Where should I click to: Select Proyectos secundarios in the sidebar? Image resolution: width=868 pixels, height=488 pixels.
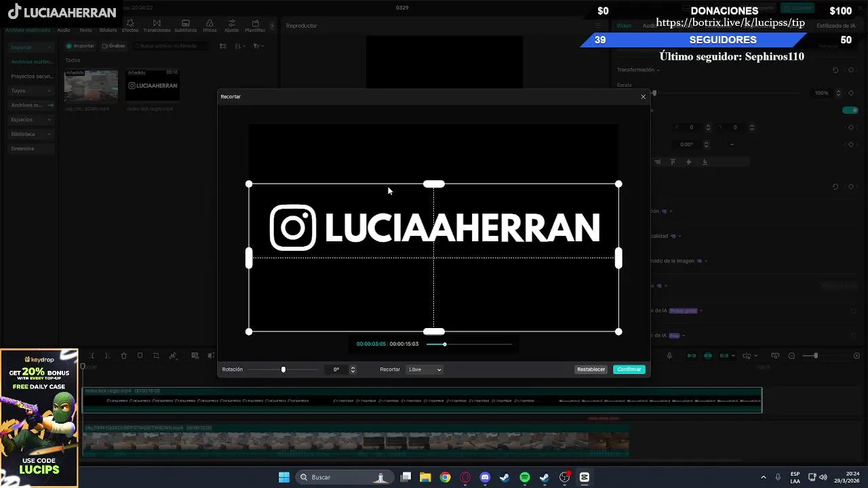tap(32, 77)
